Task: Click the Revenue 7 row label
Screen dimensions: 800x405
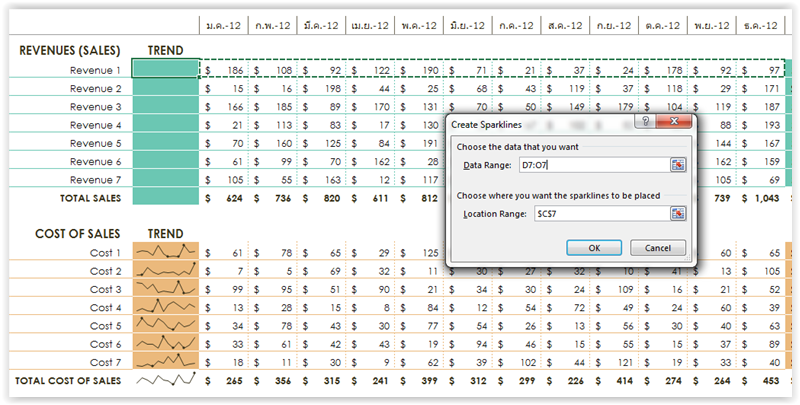Action: click(95, 180)
